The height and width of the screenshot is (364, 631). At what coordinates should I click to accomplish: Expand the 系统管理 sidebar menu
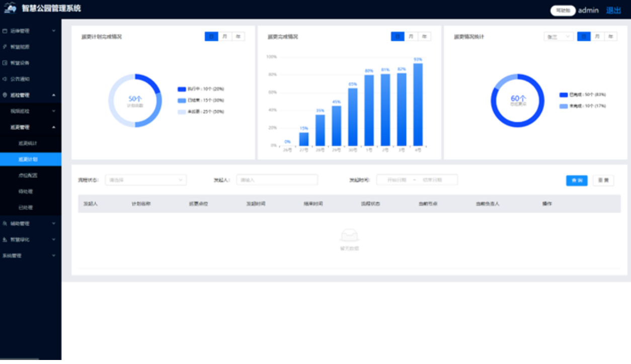pos(30,255)
